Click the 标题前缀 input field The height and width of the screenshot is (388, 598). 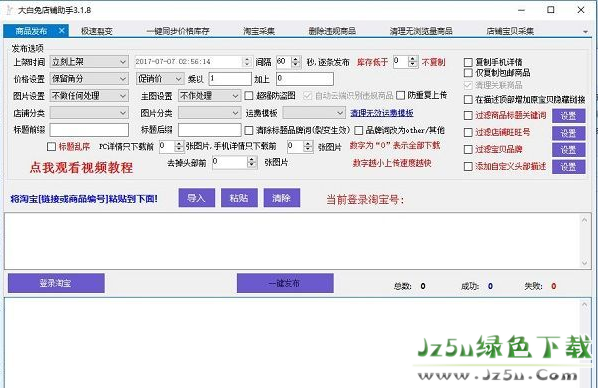tap(89, 130)
